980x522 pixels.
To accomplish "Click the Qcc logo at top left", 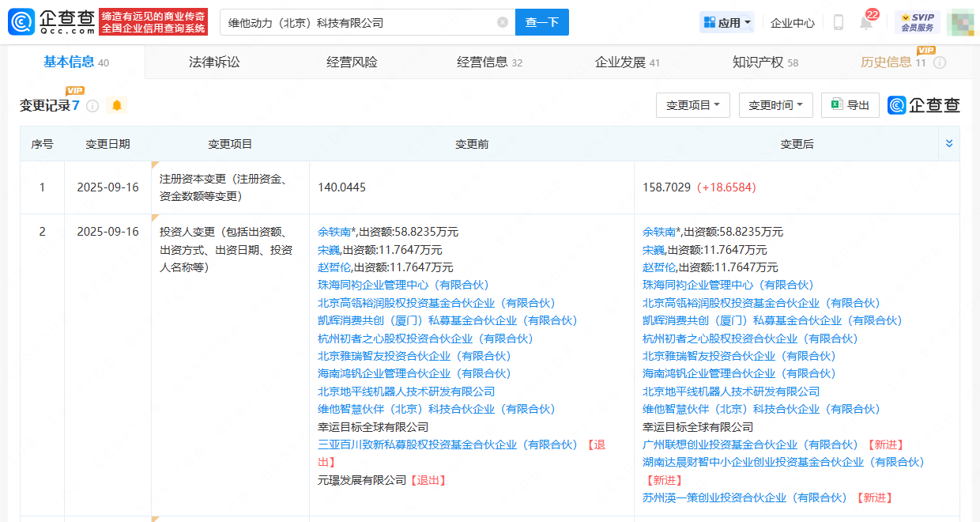I will coord(51,22).
